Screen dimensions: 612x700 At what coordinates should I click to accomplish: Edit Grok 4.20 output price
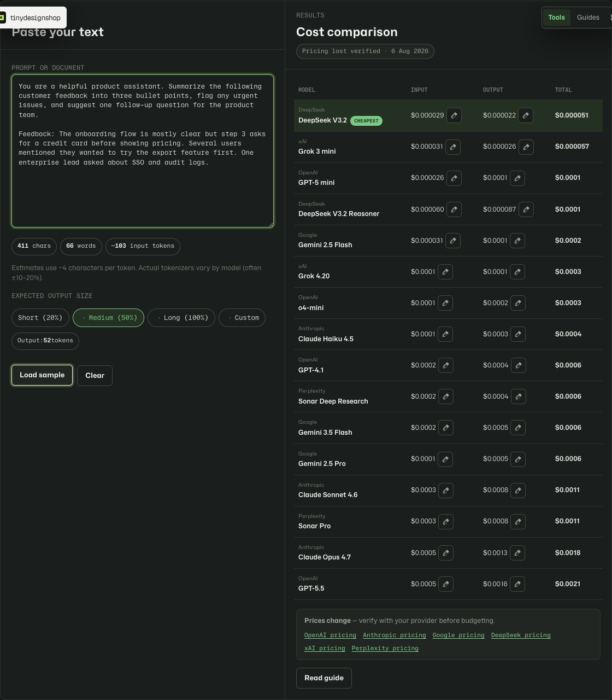(517, 272)
